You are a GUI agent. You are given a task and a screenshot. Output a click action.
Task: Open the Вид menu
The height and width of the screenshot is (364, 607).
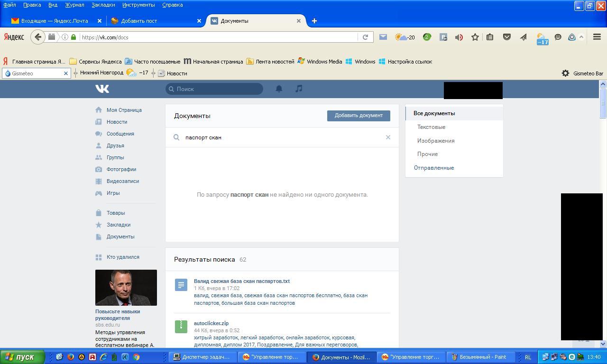tap(53, 5)
